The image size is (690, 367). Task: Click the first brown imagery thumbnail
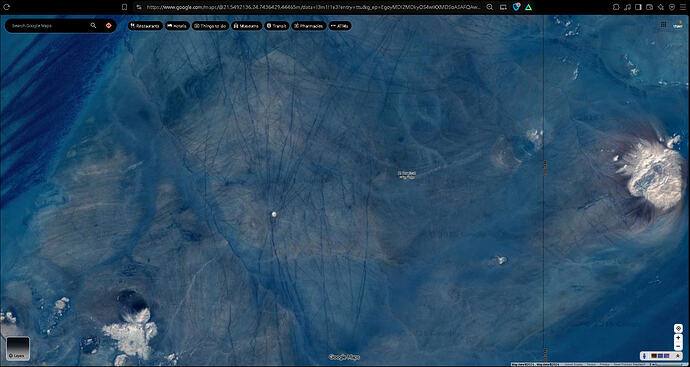tap(654, 355)
